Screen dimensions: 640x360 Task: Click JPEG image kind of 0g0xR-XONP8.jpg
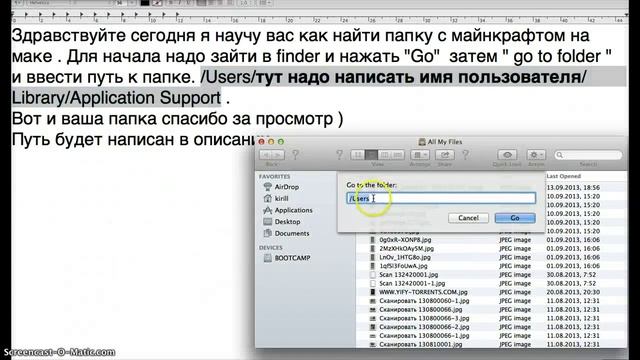point(515,240)
